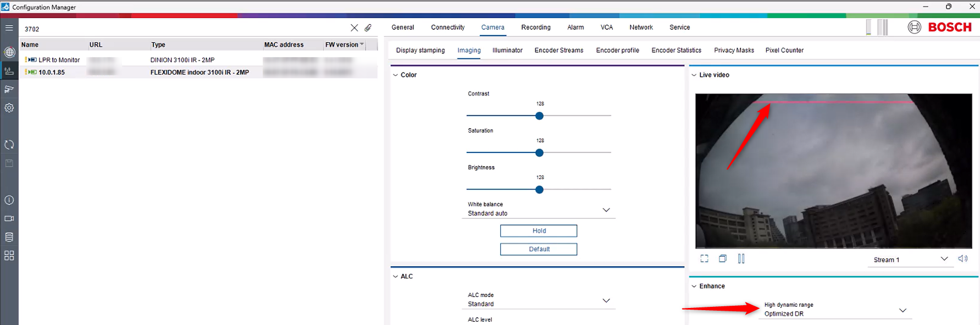Switch to the Recording tab
The width and height of the screenshot is (980, 325).
click(x=535, y=27)
